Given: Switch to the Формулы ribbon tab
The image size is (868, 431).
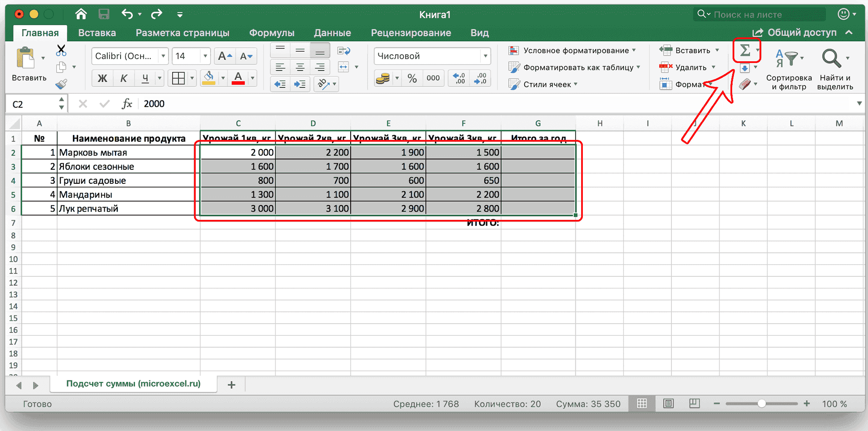Looking at the screenshot, I should (271, 33).
